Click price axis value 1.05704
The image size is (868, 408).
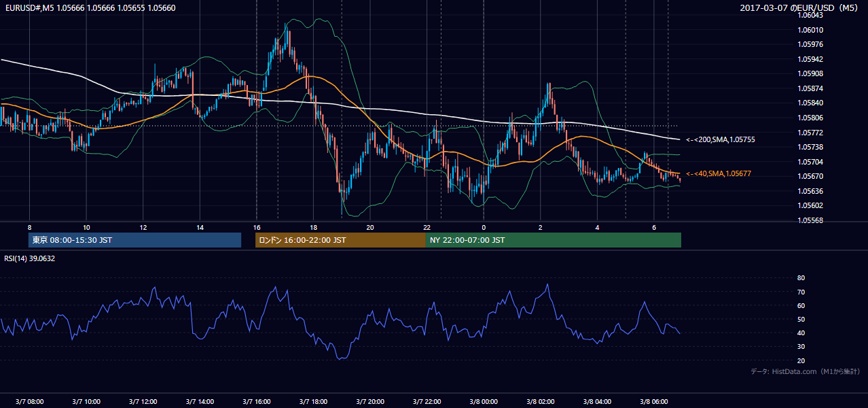tap(811, 162)
